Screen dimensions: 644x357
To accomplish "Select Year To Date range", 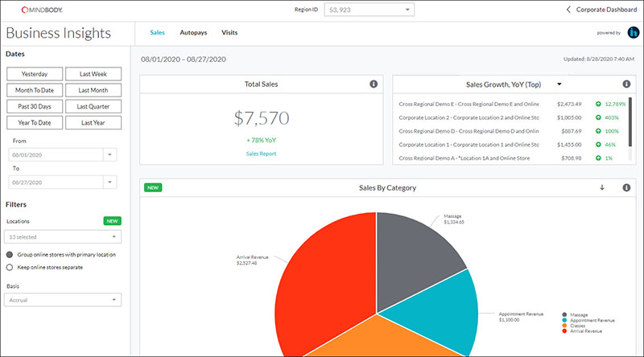I will click(35, 123).
